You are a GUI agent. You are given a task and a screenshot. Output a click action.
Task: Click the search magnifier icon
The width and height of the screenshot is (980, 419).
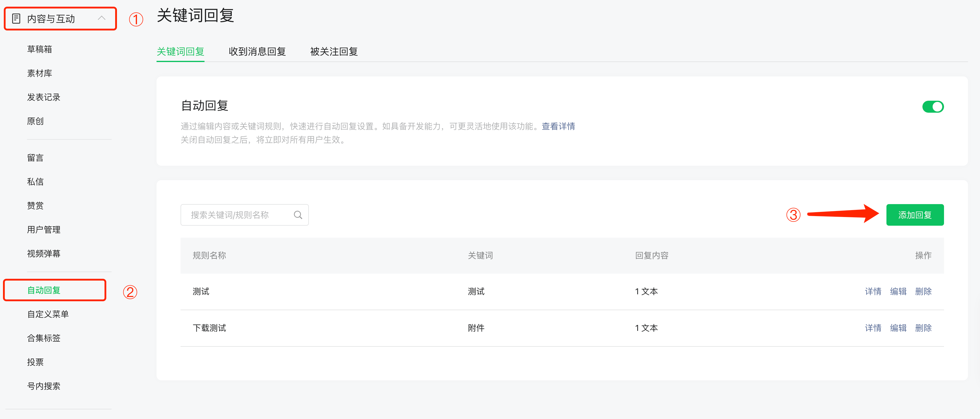tap(298, 215)
